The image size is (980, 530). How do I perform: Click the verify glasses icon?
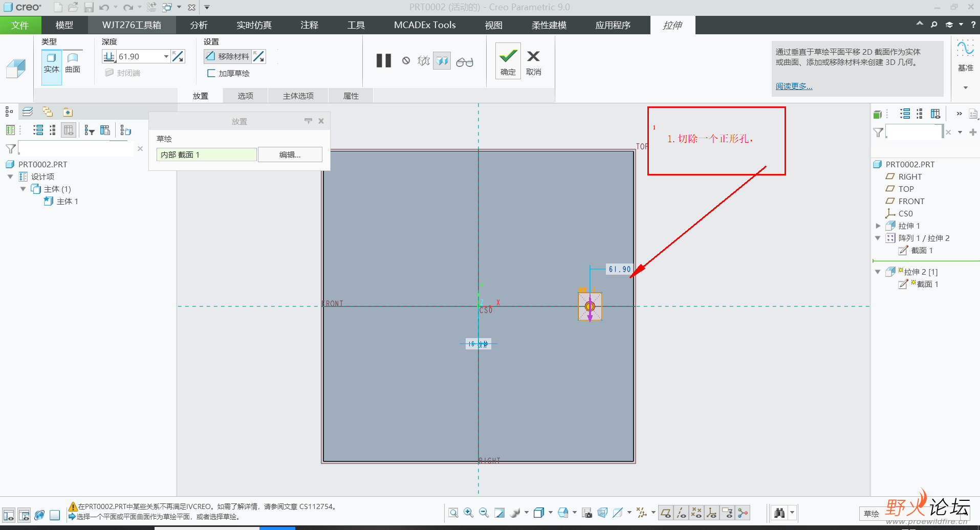(x=465, y=62)
